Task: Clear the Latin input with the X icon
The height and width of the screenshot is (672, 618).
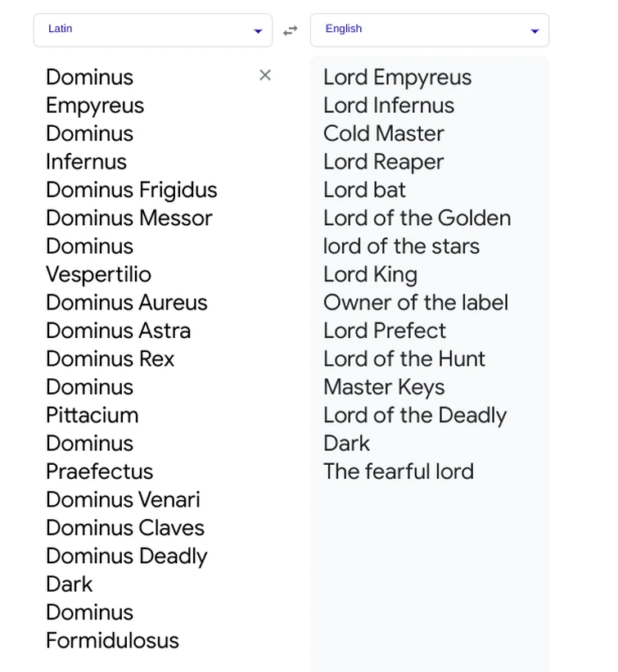Action: (265, 74)
